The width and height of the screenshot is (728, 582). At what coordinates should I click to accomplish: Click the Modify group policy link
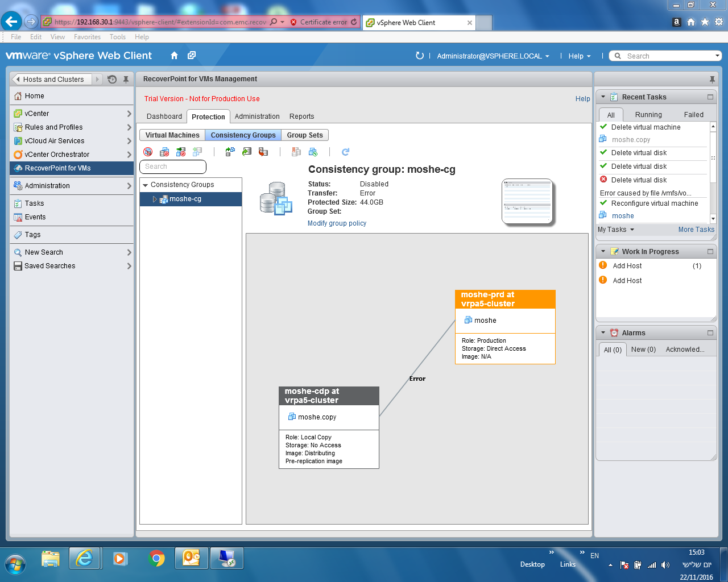(337, 223)
